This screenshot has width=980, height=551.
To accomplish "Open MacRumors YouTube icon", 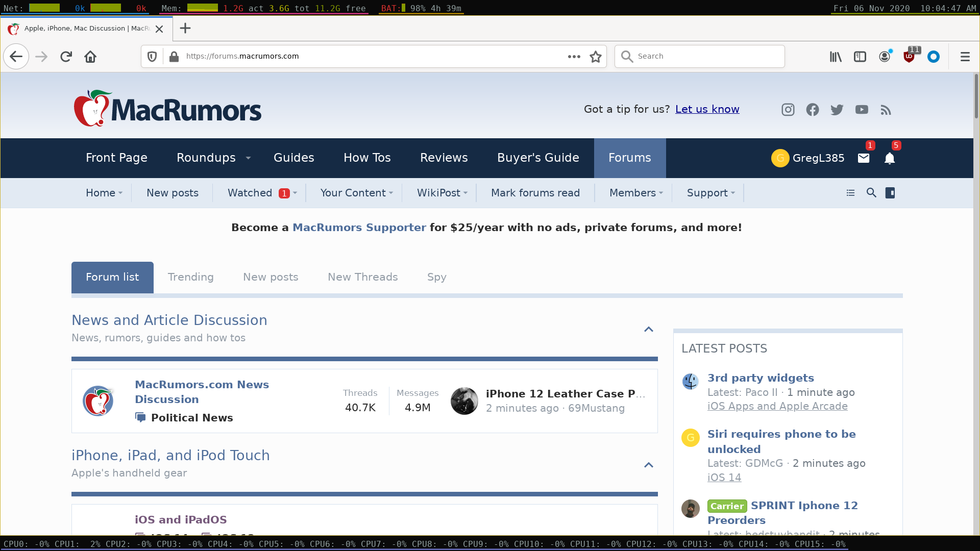I will click(862, 110).
